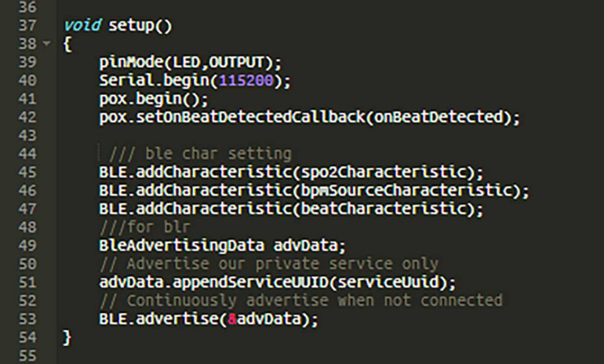Click BleAdvertisingData type name

point(182,246)
